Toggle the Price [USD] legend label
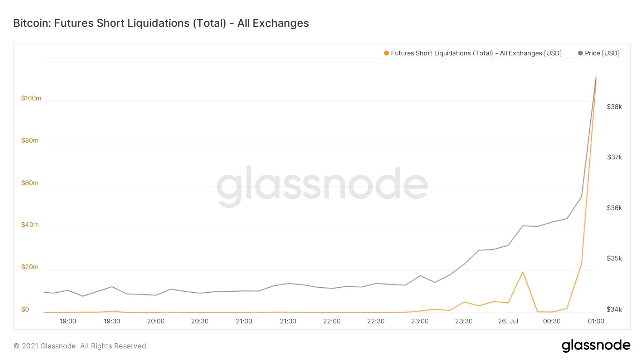644x362 pixels. (602, 53)
